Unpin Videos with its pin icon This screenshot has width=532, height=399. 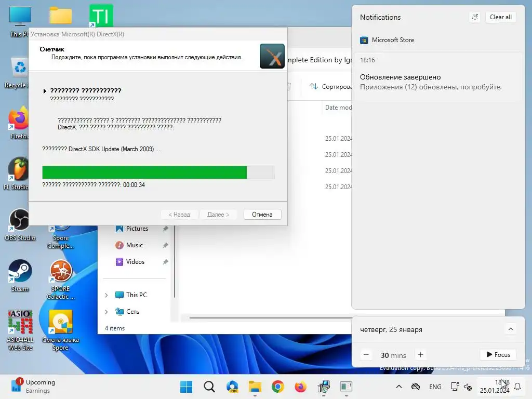(166, 262)
